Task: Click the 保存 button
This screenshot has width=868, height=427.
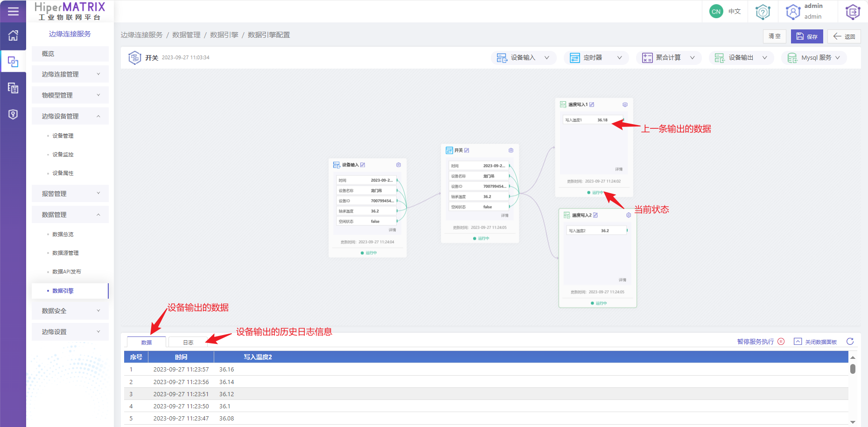Action: [807, 36]
